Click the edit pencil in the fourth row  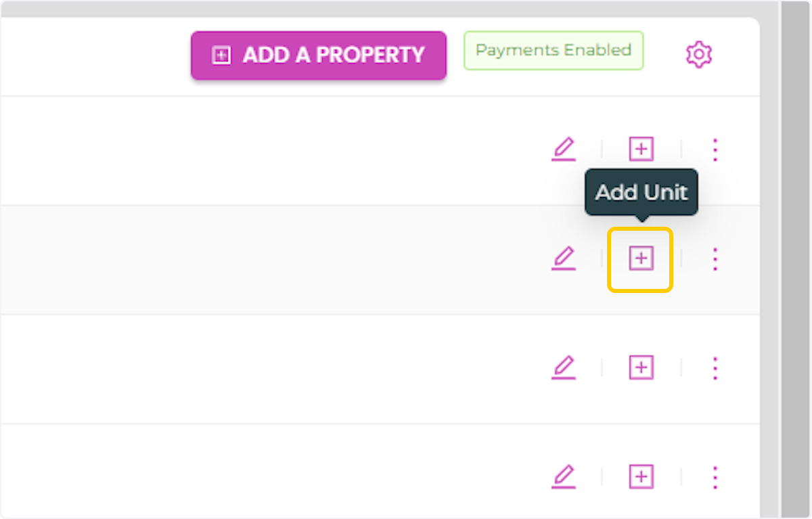pos(563,477)
